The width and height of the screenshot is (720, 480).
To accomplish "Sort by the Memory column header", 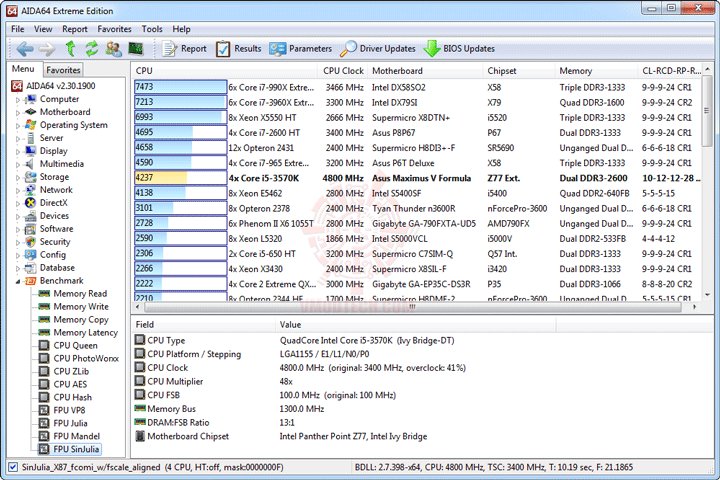I will pos(596,71).
